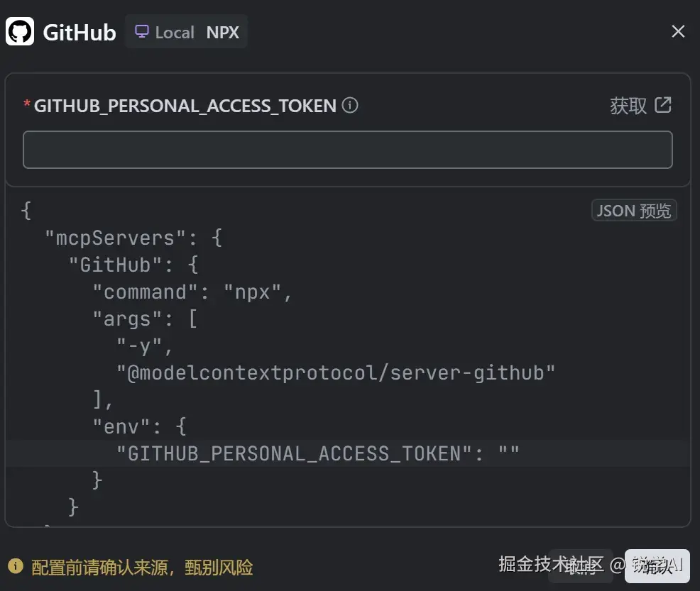This screenshot has height=591, width=700.
Task: Click the highlighted GITHUB_PERSONAL_ACCESS_TOKEN JSON line
Action: point(318,453)
